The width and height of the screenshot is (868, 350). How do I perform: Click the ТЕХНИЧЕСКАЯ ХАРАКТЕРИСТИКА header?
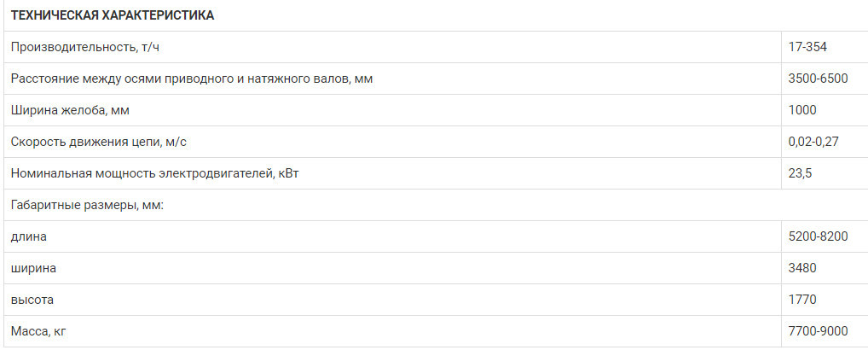click(113, 15)
